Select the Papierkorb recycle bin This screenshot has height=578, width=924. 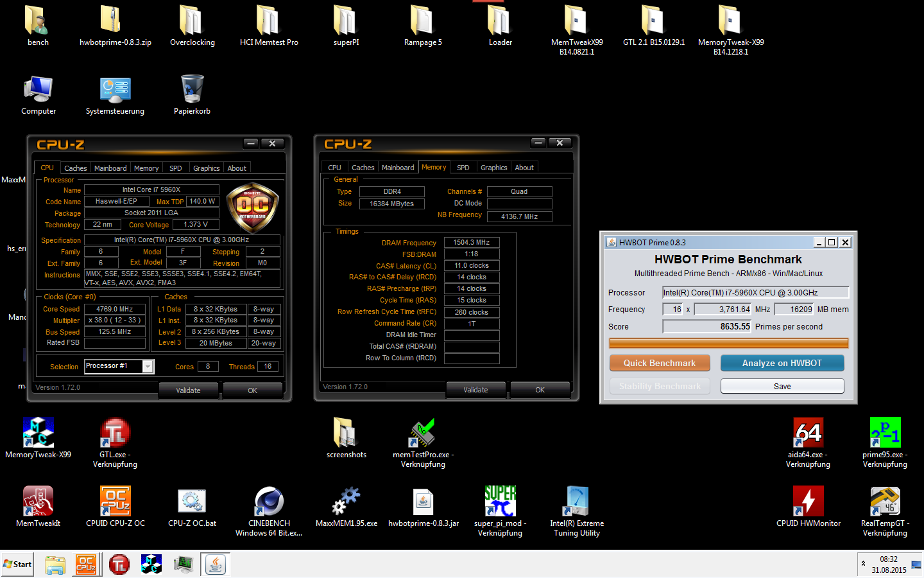click(x=192, y=95)
